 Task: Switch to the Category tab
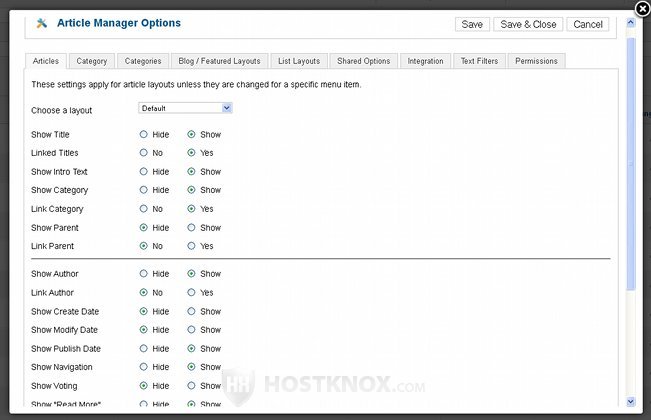click(92, 61)
